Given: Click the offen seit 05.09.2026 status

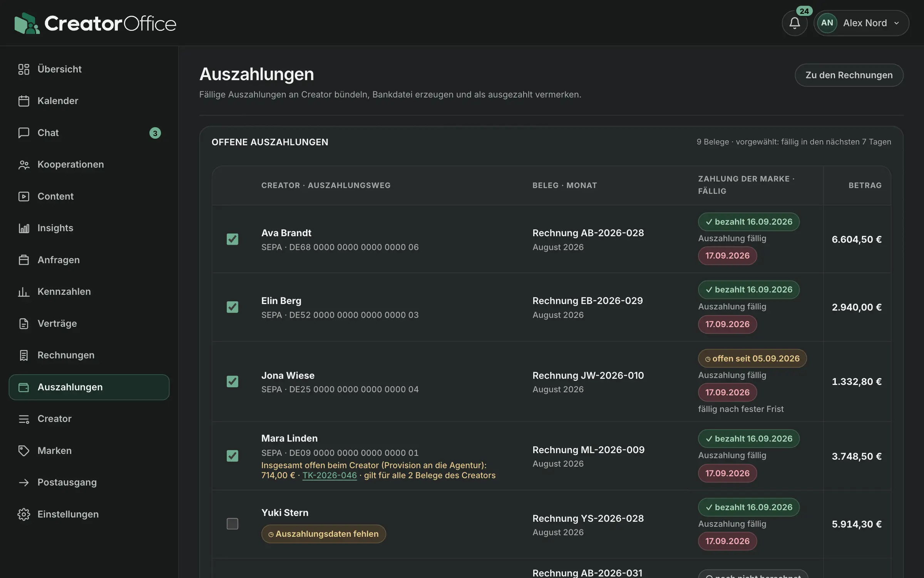Looking at the screenshot, I should [752, 359].
